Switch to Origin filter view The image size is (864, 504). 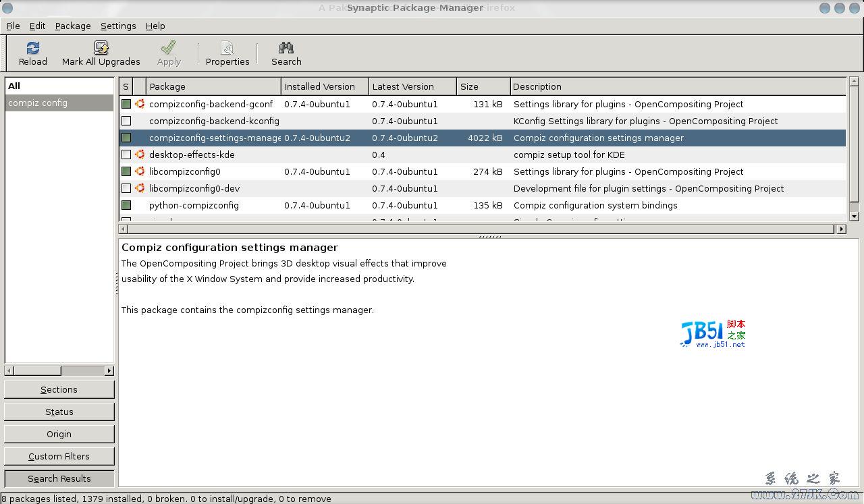pyautogui.click(x=59, y=434)
